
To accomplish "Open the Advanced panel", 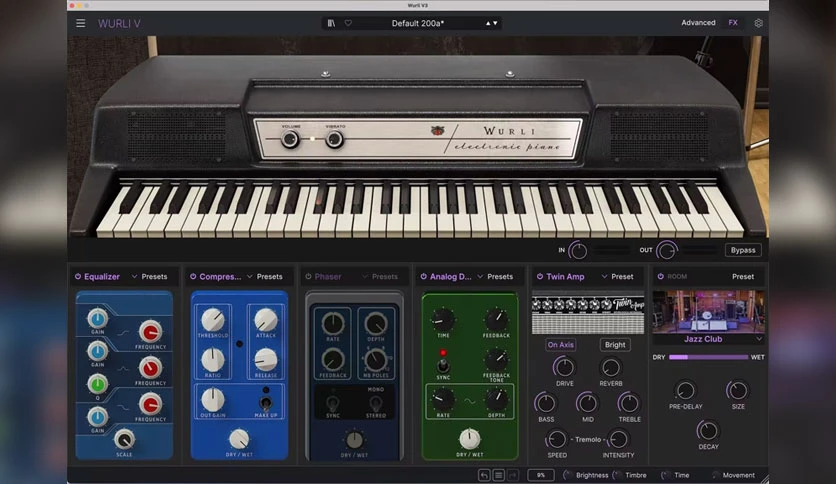I will (698, 22).
